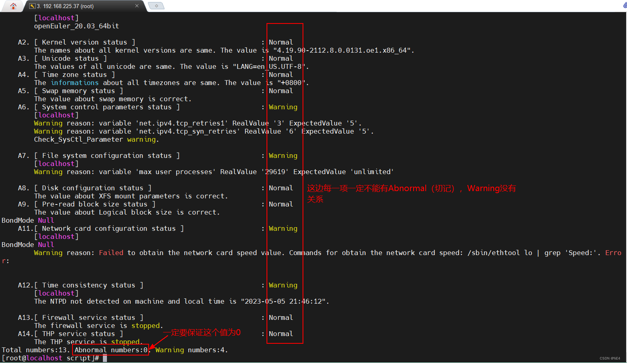Click the BondMode Null text

(x=28, y=220)
